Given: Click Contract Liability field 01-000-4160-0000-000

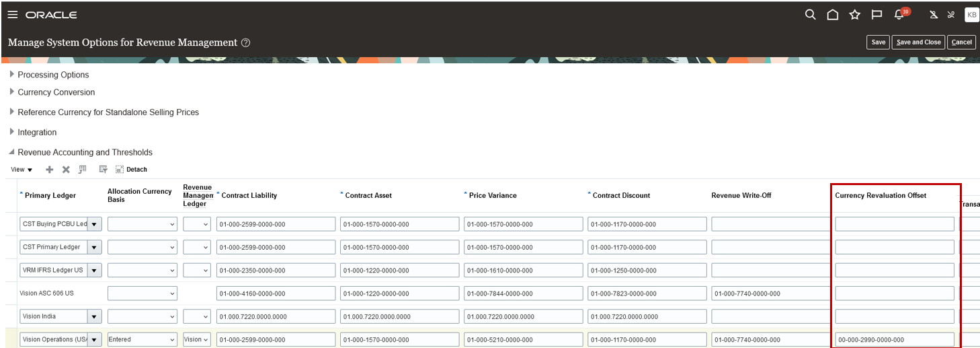Looking at the screenshot, I should click(x=276, y=293).
